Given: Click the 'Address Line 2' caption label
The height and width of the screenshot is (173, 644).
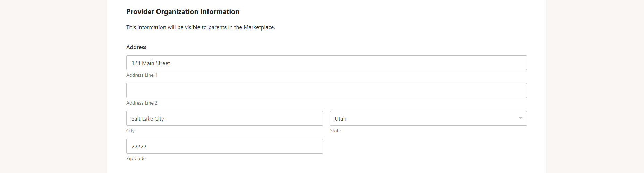Looking at the screenshot, I should tap(142, 103).
